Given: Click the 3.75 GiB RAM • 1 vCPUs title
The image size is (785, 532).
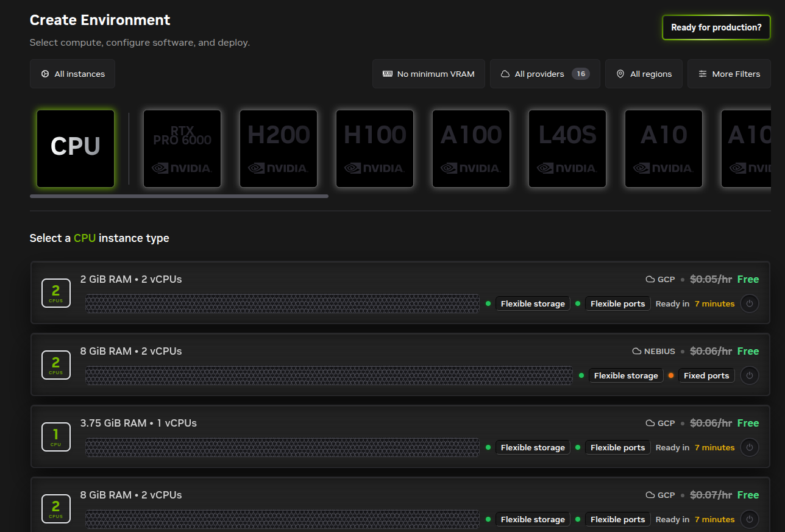Looking at the screenshot, I should [138, 423].
